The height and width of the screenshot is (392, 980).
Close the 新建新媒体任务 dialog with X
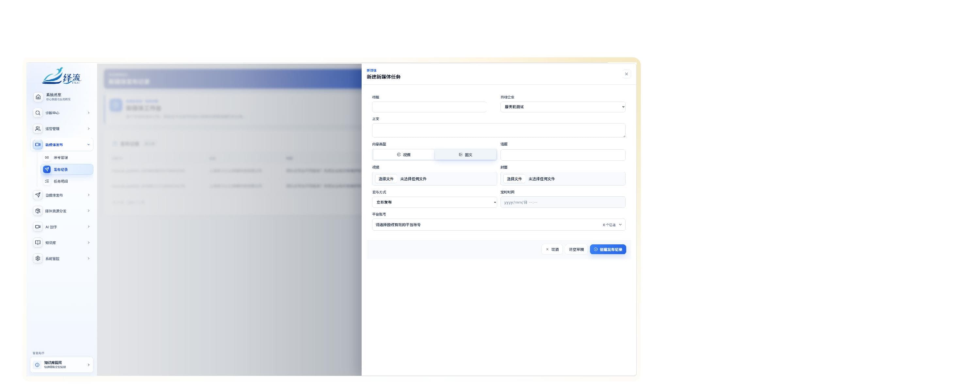tap(626, 74)
